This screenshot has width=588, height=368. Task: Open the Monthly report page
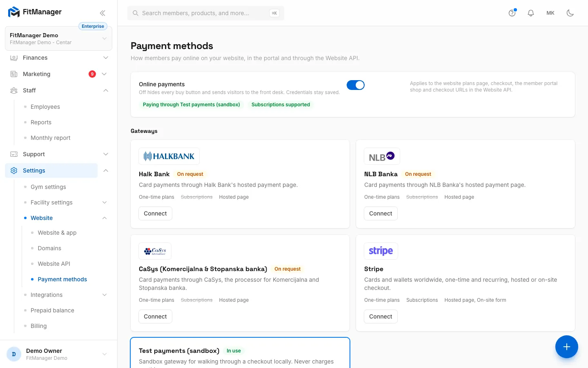tap(51, 138)
